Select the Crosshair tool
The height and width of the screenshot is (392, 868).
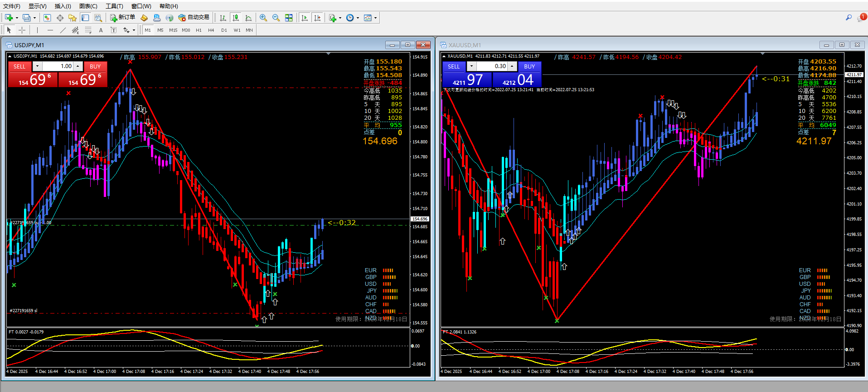(x=22, y=30)
